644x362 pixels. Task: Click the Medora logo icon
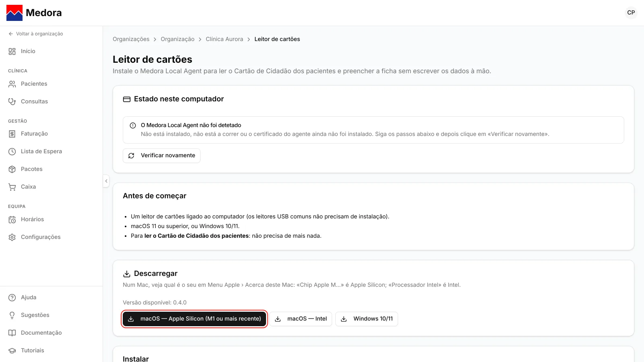[14, 13]
